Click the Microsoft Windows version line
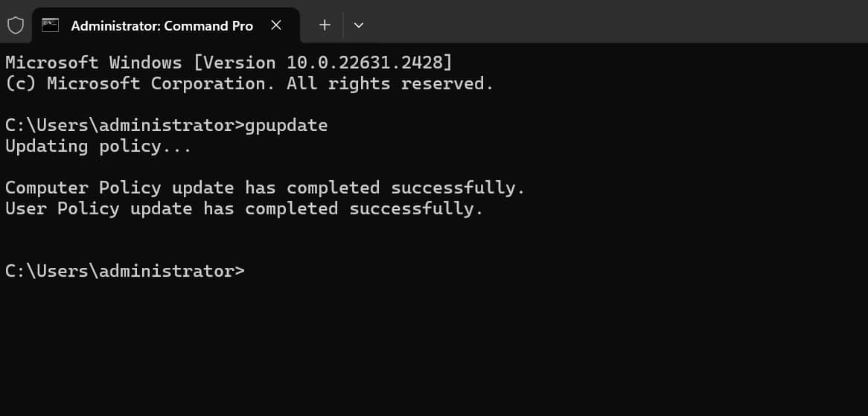 click(x=229, y=63)
